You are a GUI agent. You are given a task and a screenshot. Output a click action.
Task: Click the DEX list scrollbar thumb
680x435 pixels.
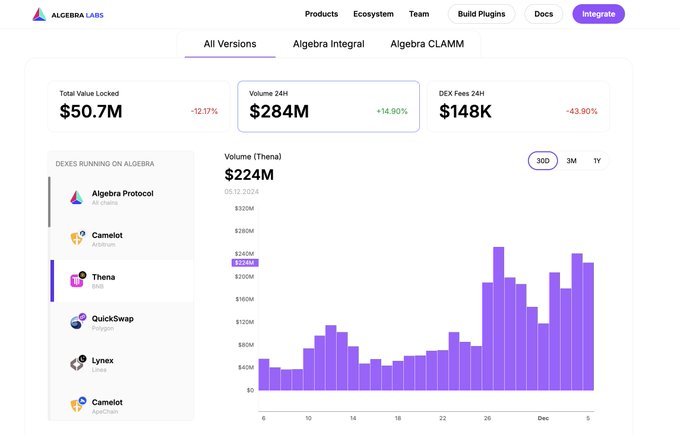(x=49, y=202)
